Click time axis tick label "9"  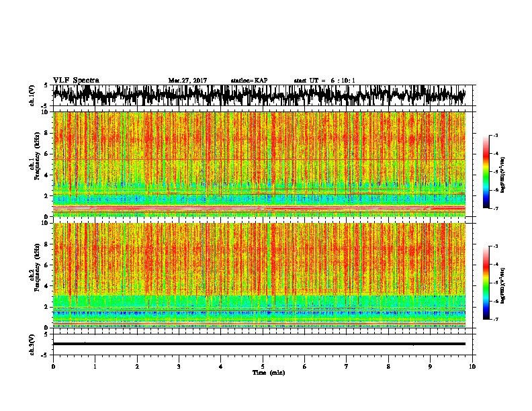[430, 367]
